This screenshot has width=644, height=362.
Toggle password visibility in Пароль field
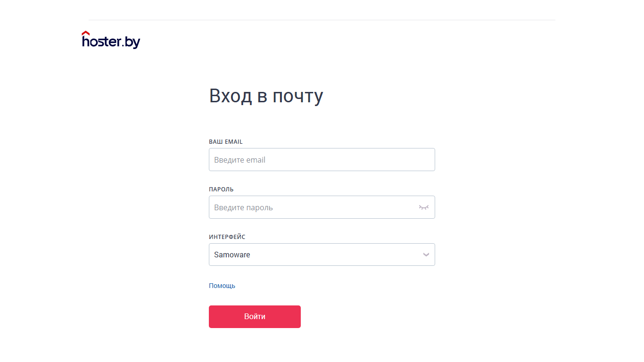tap(424, 207)
